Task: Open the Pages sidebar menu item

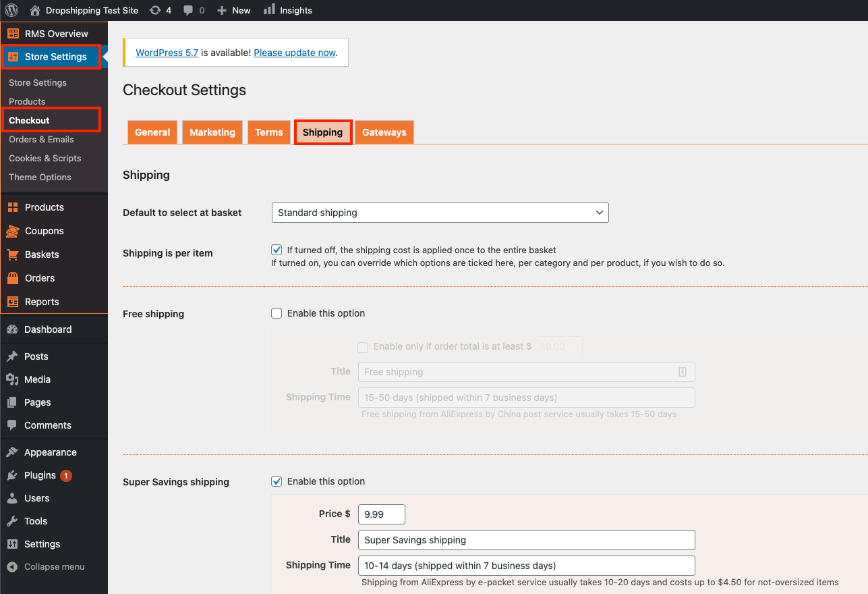Action: (54, 402)
